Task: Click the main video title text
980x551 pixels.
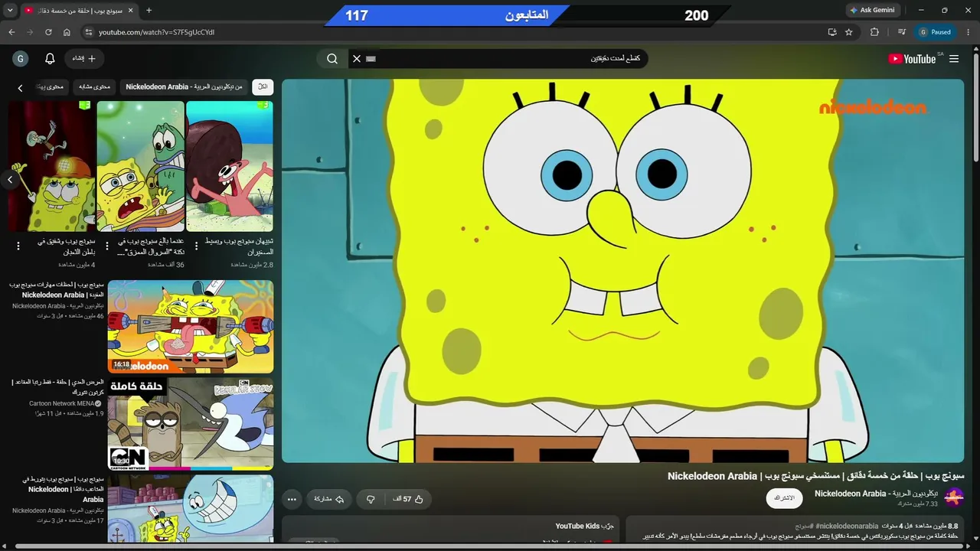Action: coord(815,476)
